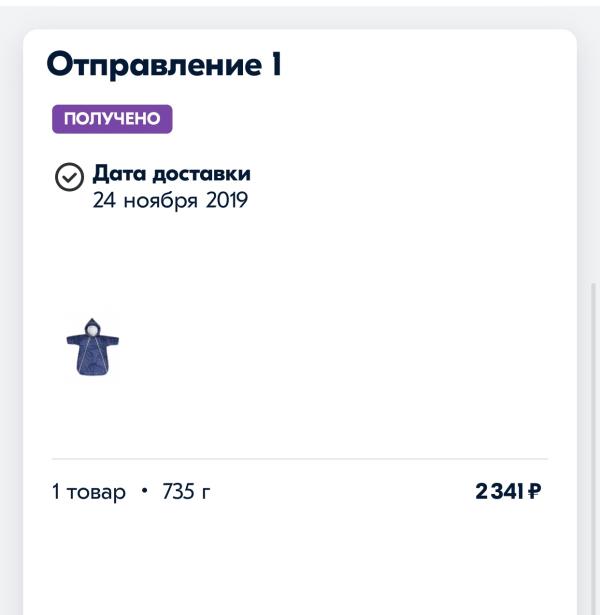The width and height of the screenshot is (600, 615).
Task: Click the word Отправление in the heading
Action: tap(155, 66)
